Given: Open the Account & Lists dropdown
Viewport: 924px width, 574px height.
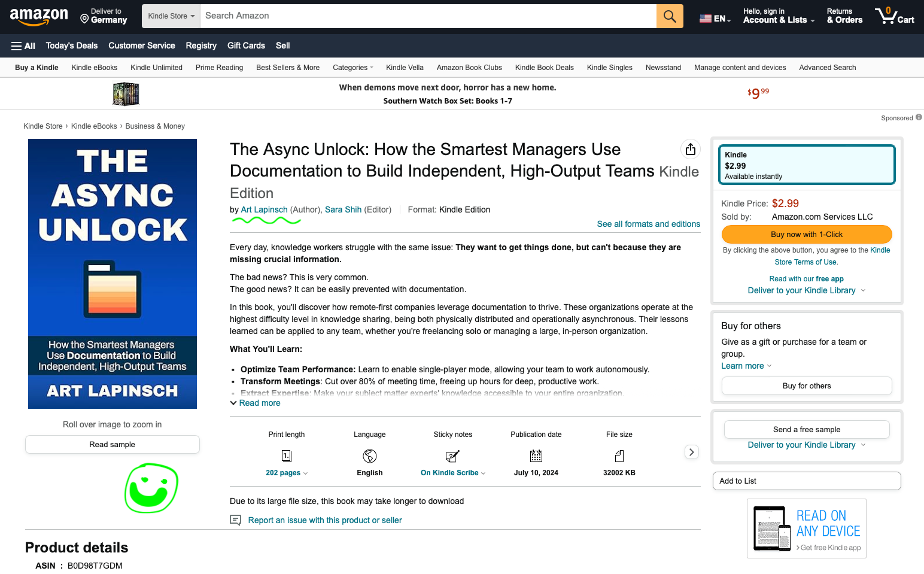Looking at the screenshot, I should (x=779, y=16).
